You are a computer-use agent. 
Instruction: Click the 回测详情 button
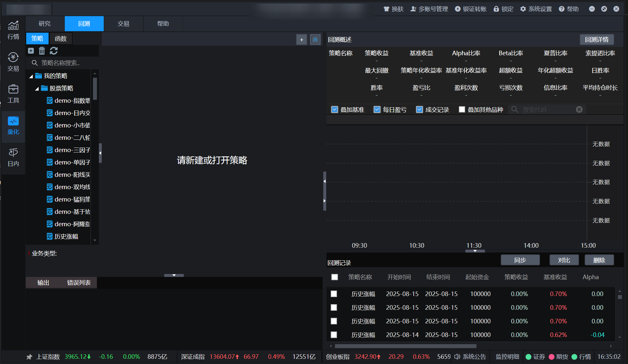tap(597, 40)
